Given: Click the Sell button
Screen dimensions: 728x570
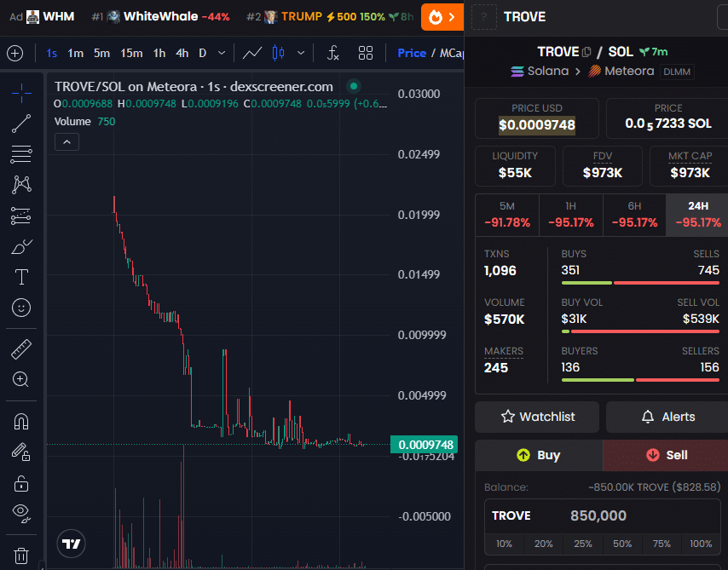Looking at the screenshot, I should click(665, 455).
